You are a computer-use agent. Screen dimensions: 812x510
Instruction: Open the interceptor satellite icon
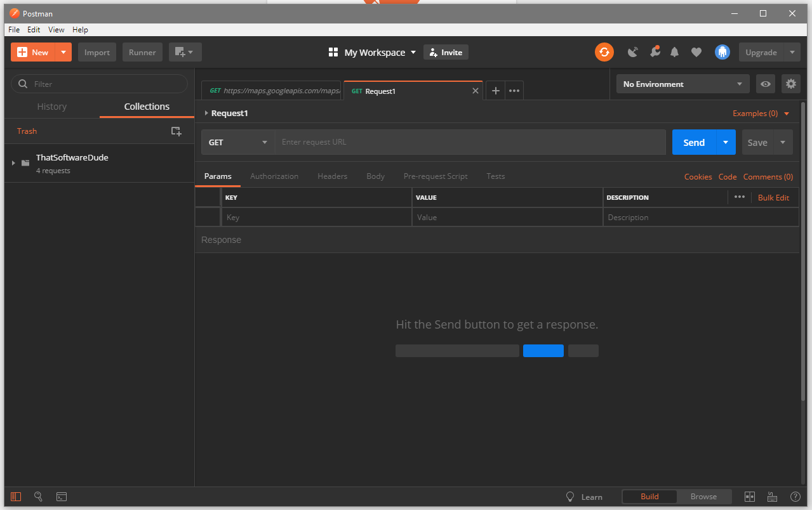pyautogui.click(x=632, y=52)
